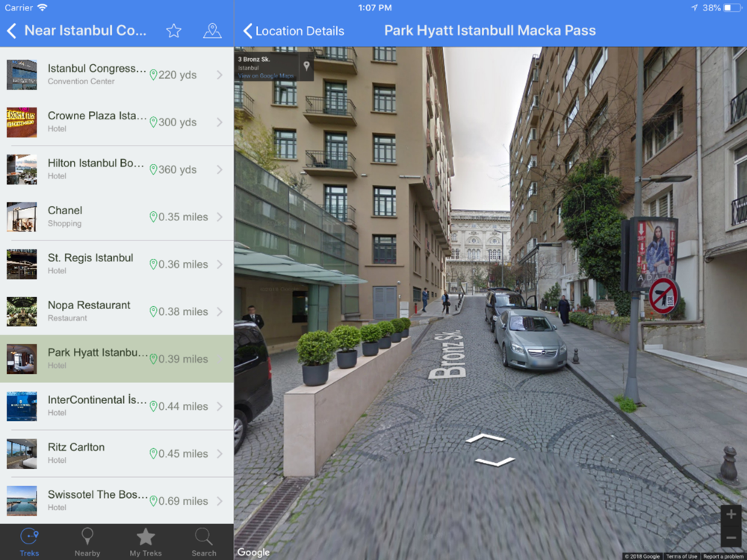Open St. Regis Istanbul row chevron

click(220, 264)
